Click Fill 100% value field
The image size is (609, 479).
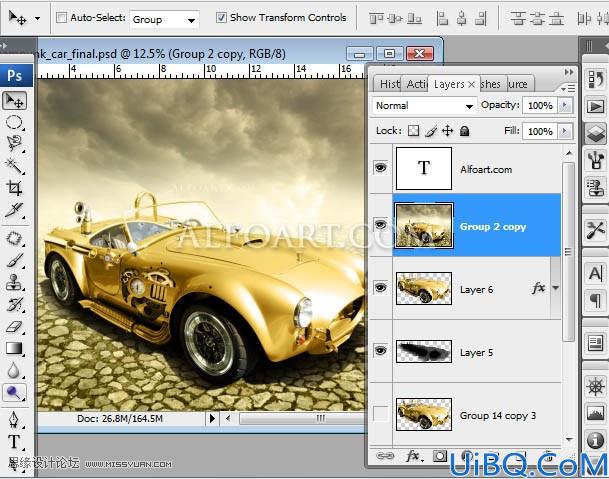pyautogui.click(x=540, y=131)
